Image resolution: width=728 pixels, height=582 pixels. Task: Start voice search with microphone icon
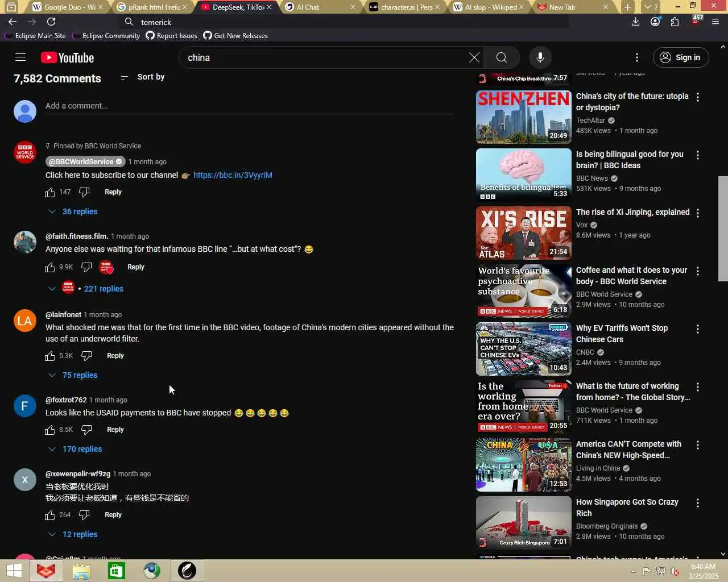(x=540, y=57)
